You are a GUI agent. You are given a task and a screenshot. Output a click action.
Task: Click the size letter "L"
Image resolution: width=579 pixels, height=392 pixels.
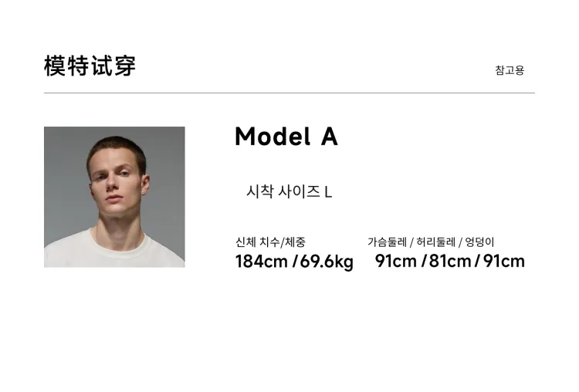click(328, 192)
